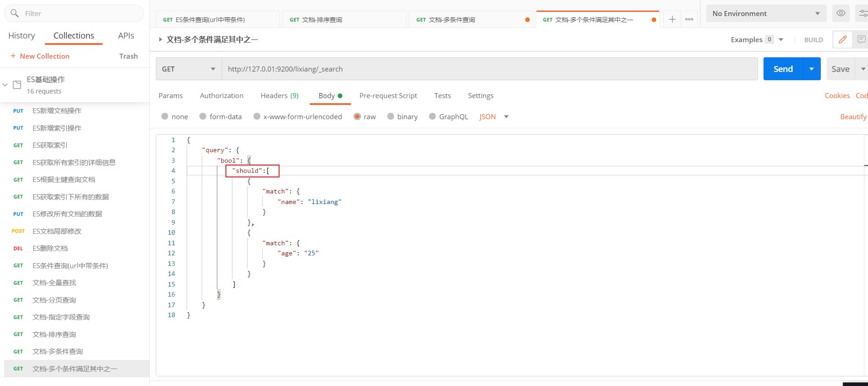Choose the binary body radio option

[x=390, y=116]
